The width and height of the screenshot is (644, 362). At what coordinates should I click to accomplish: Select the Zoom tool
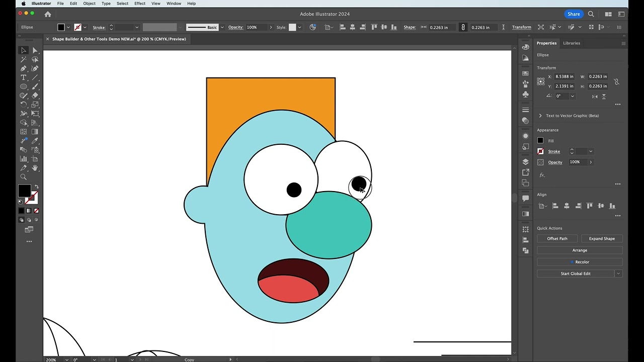coord(24,177)
